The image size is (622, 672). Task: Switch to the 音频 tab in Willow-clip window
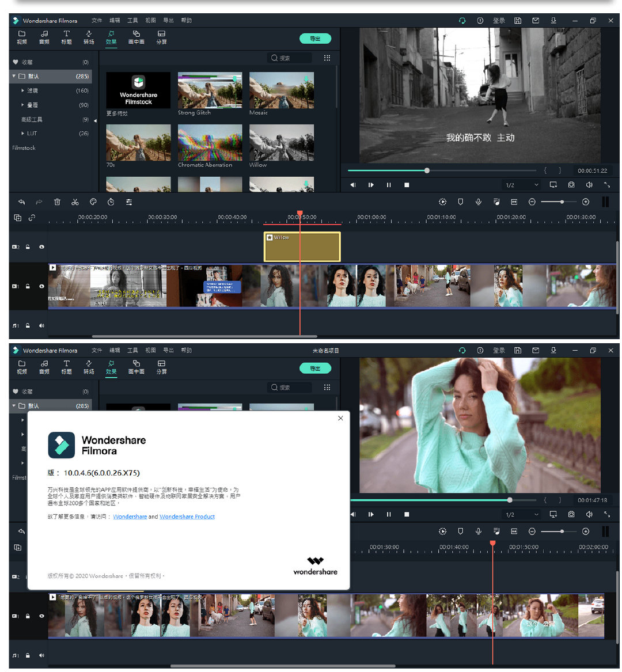click(x=44, y=37)
